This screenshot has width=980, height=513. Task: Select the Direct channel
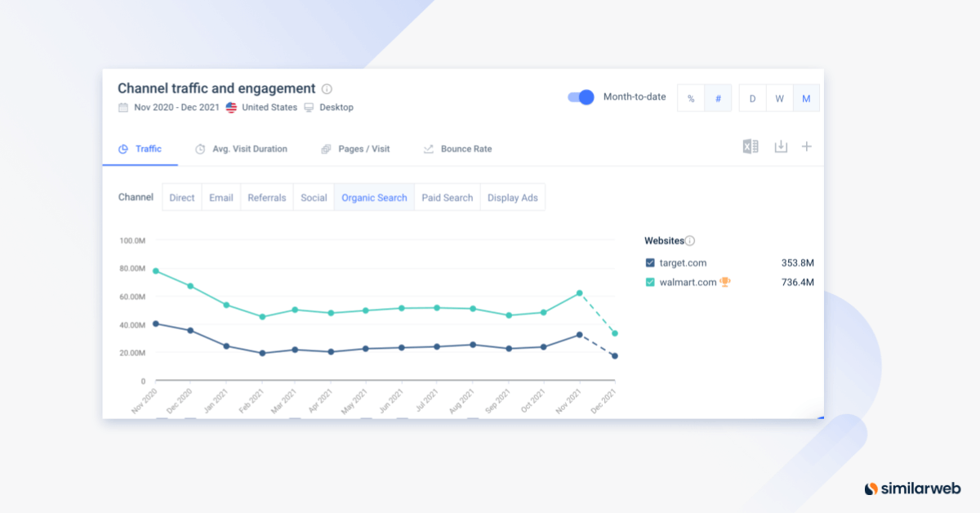coord(182,198)
